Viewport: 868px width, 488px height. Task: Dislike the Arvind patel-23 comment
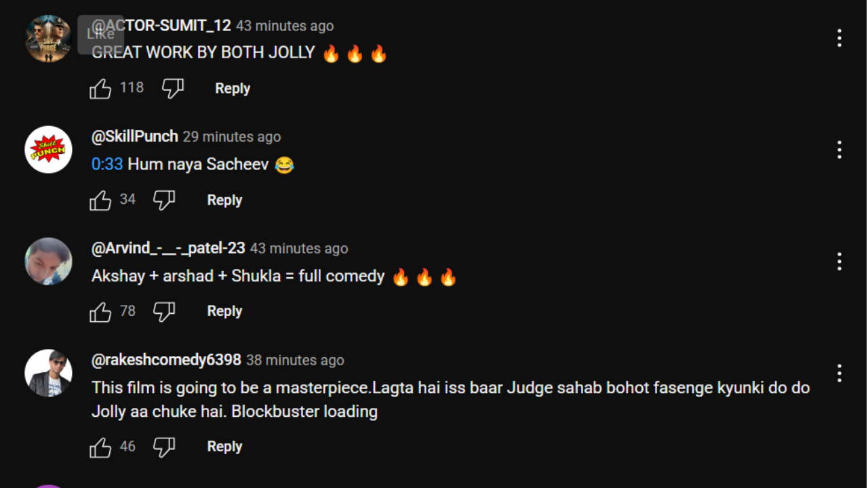click(164, 311)
